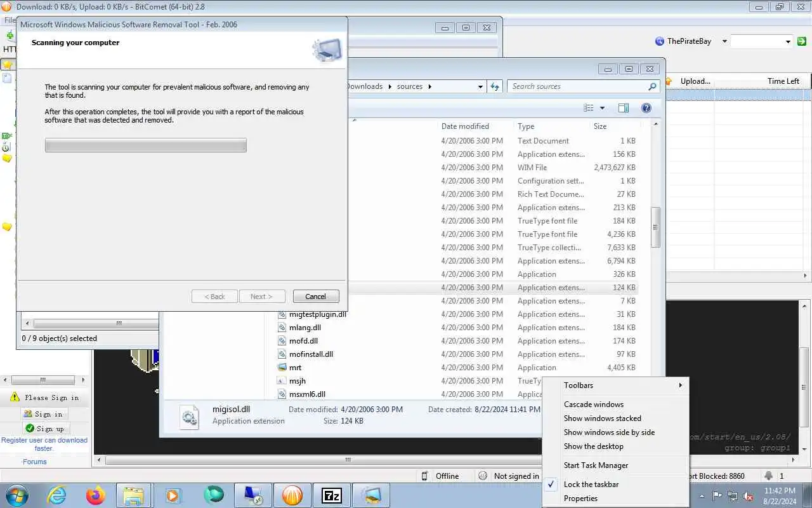This screenshot has height=508, width=812.
Task: Expand the Toolbars submenu
Action: (616, 385)
